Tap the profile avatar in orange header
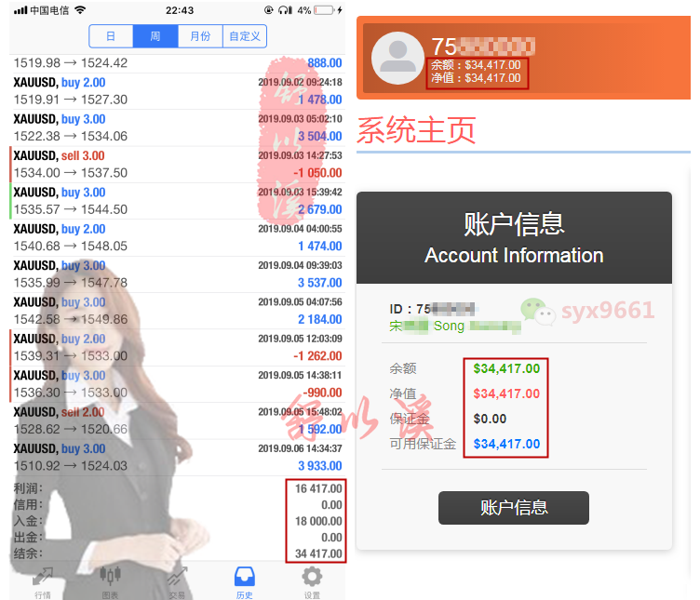The image size is (700, 600). [x=397, y=58]
